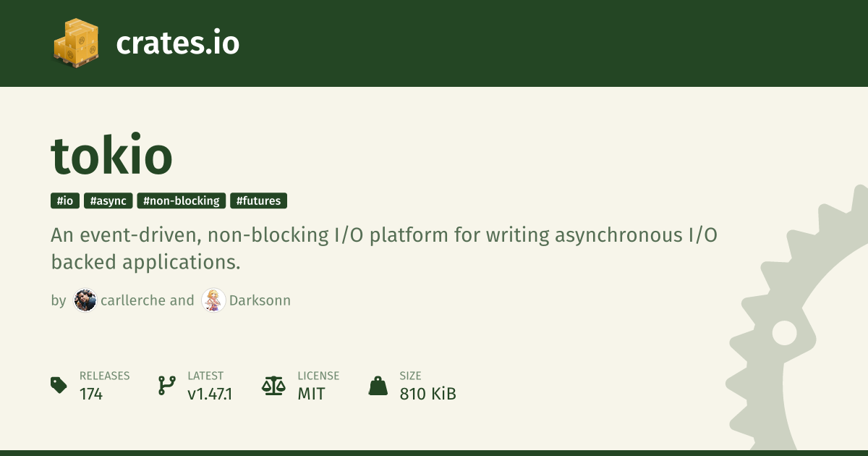Select the #async keyword tag
Viewport: 868px width, 456px height.
(x=109, y=201)
